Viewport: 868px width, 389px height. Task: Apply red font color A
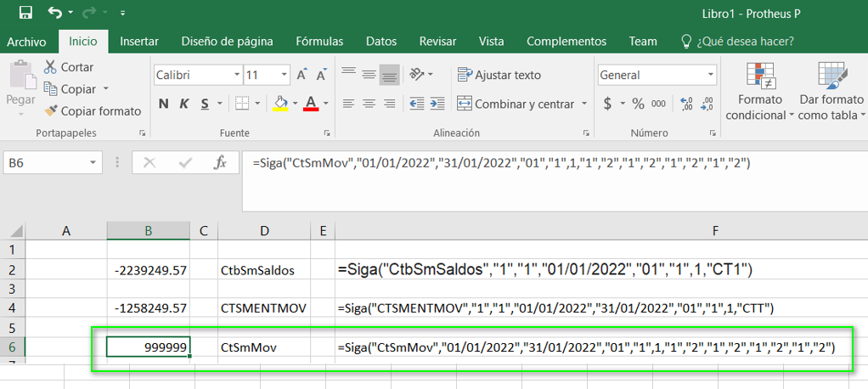(311, 104)
